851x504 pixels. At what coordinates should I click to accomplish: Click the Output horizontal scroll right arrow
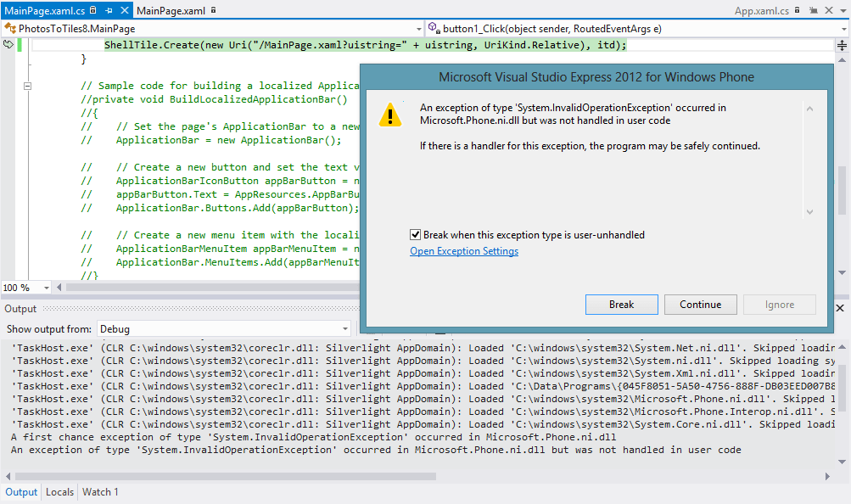point(827,476)
